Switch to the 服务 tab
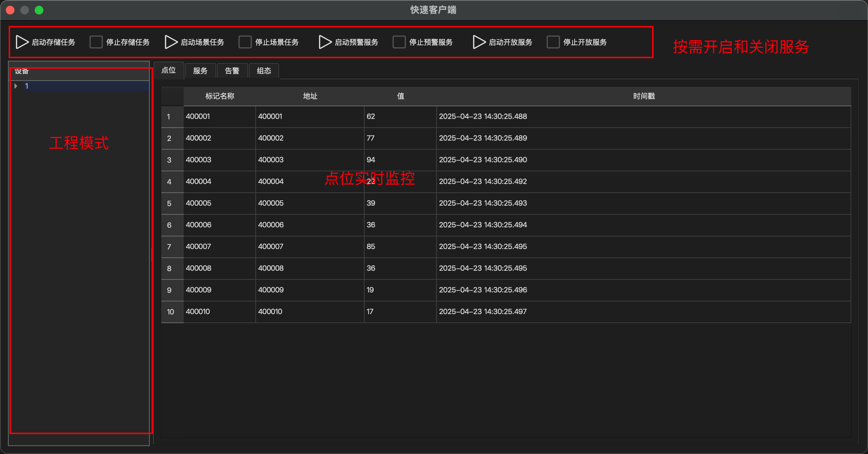Image resolution: width=868 pixels, height=454 pixels. point(200,71)
